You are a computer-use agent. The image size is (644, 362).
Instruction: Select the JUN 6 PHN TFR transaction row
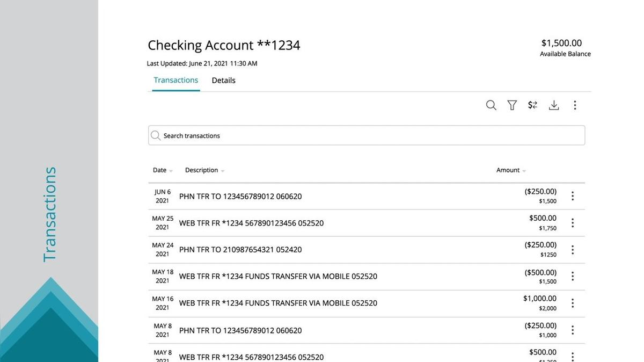322,196
